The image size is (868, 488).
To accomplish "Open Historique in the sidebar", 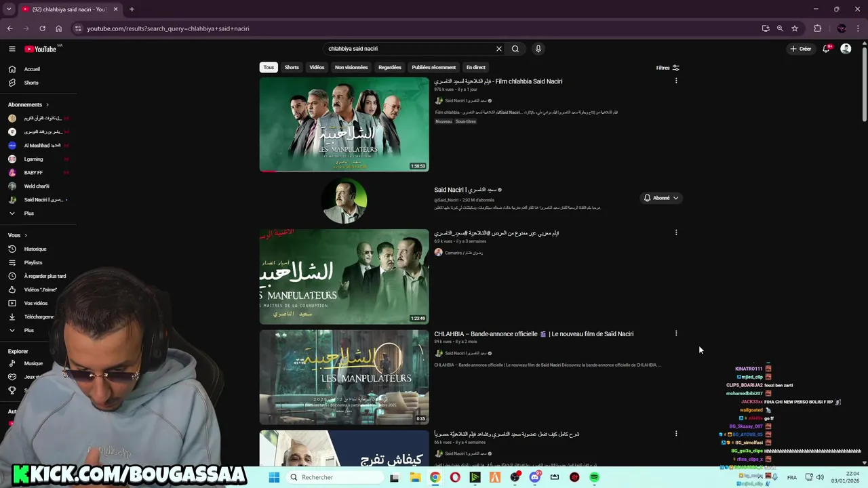I will 35,249.
